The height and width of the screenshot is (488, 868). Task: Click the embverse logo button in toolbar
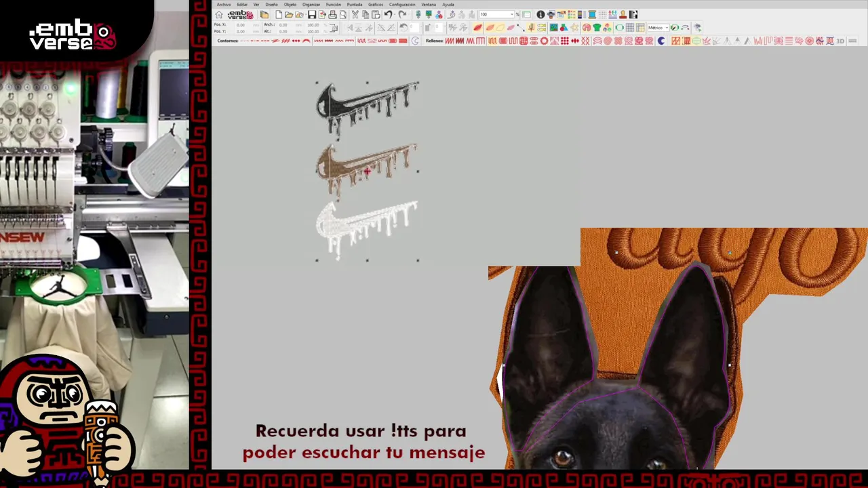point(240,14)
